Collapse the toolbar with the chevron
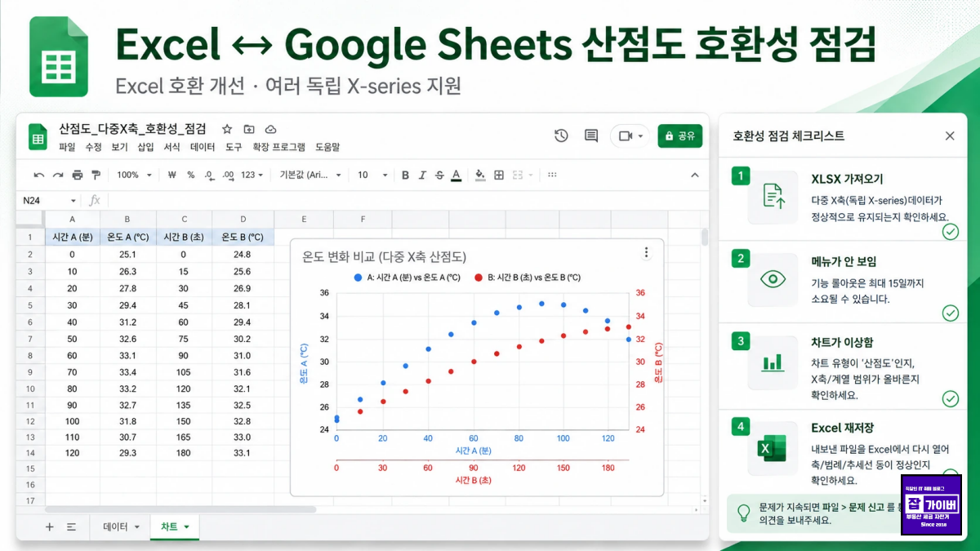980x551 pixels. 695,175
